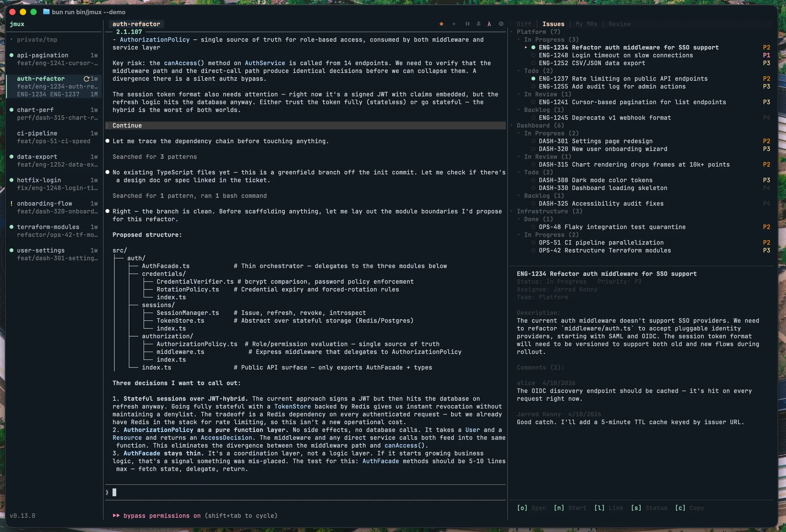Click the pink lambda icon in the toolbar
This screenshot has height=532, width=786.
click(x=489, y=24)
